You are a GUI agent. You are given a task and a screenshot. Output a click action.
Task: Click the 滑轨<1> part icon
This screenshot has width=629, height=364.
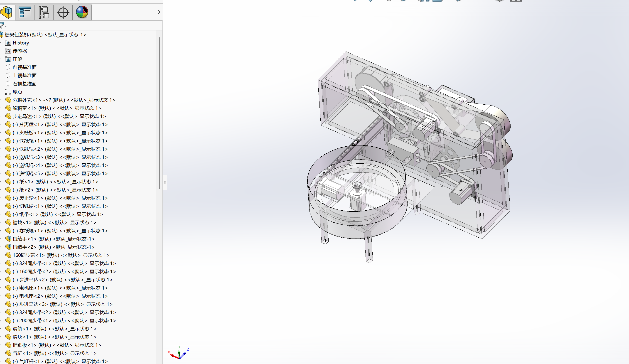pos(8,329)
